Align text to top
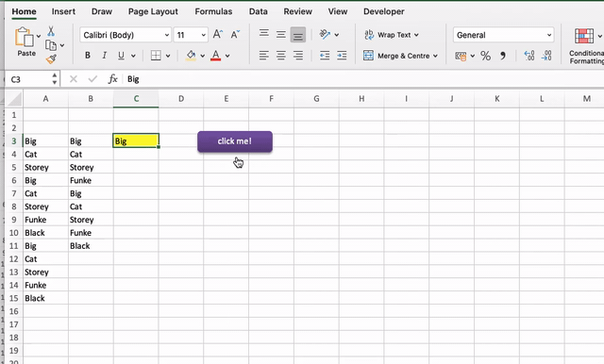This screenshot has height=364, width=604. (264, 34)
